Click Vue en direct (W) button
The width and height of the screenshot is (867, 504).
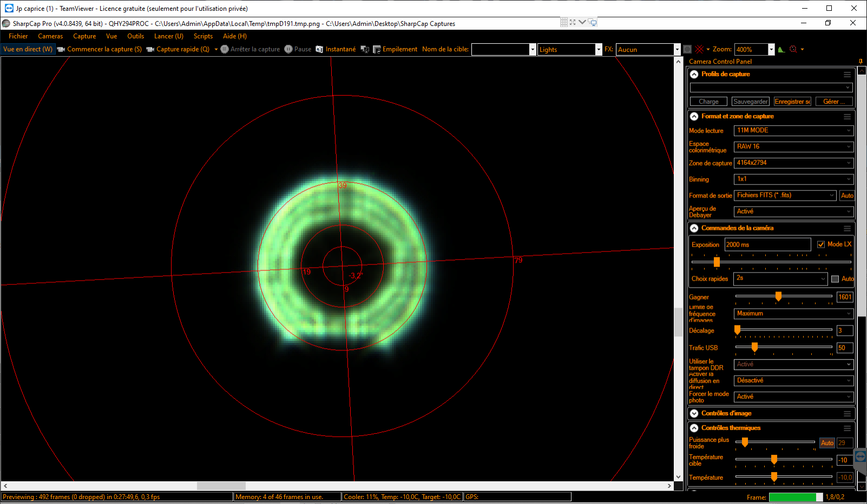point(28,49)
